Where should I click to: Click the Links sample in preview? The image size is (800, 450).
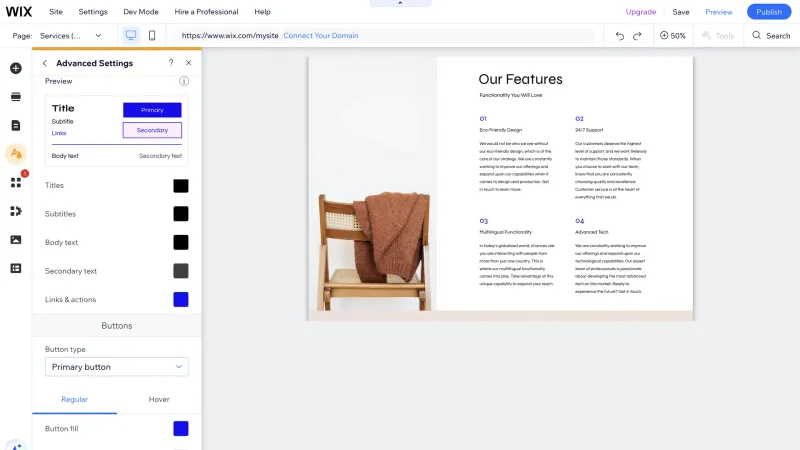pyautogui.click(x=59, y=133)
